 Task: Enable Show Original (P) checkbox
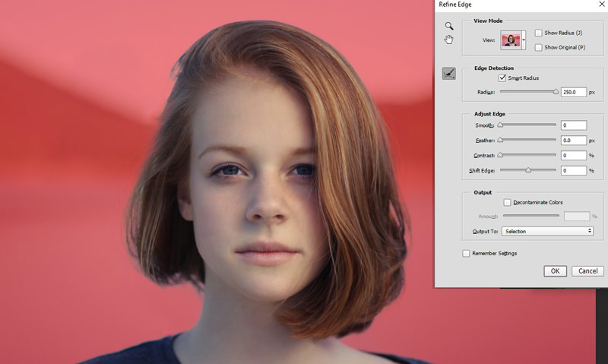(538, 47)
